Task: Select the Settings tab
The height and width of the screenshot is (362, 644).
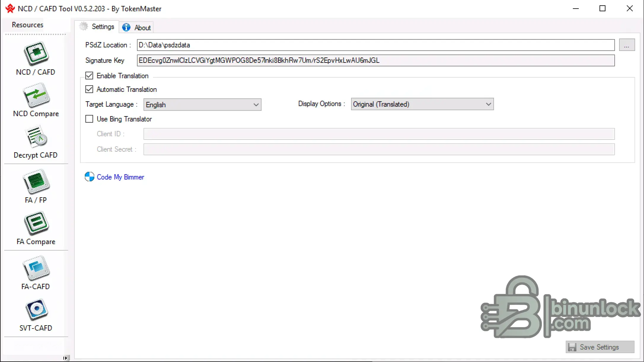Action: click(x=97, y=27)
